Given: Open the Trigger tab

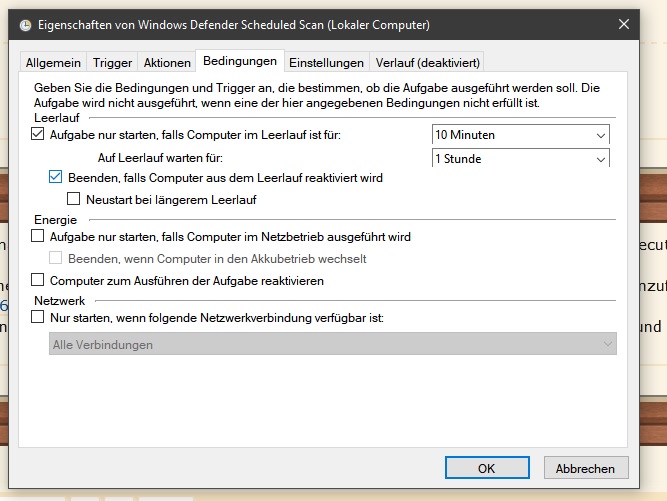Looking at the screenshot, I should [112, 62].
